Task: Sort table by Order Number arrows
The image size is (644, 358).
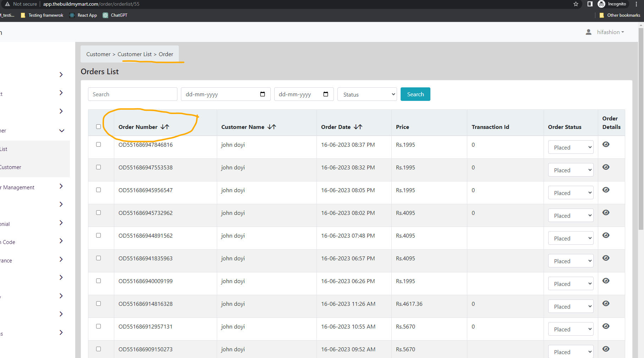Action: 165,127
